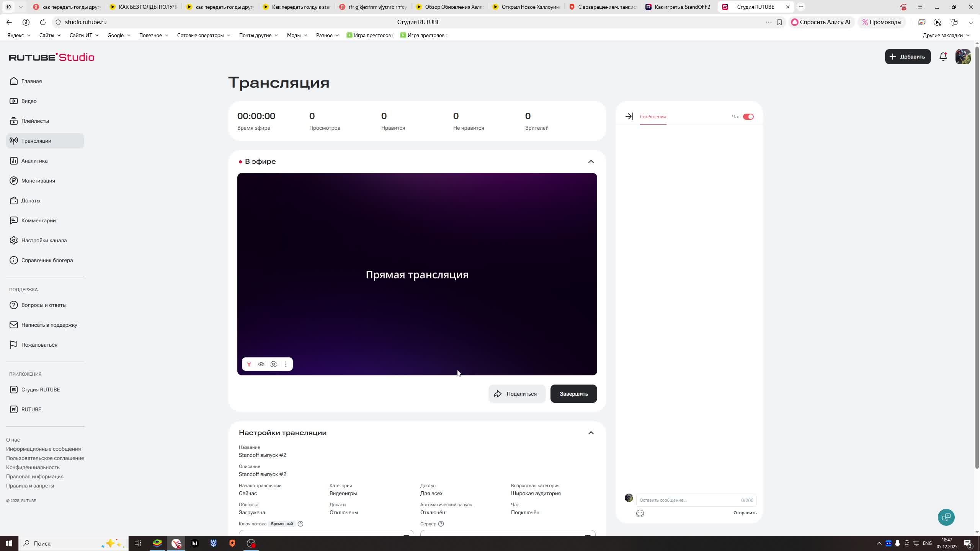
Task: Open emoji picker in chat
Action: tap(640, 514)
